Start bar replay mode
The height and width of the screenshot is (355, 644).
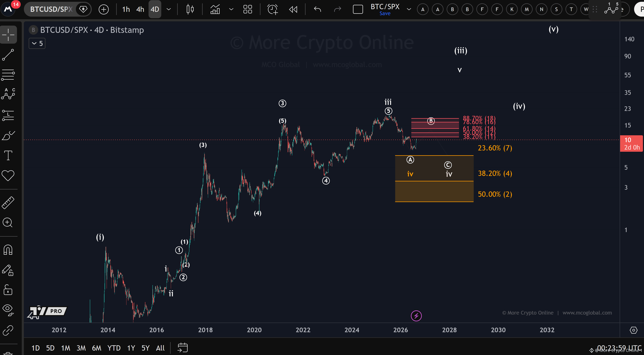[293, 10]
